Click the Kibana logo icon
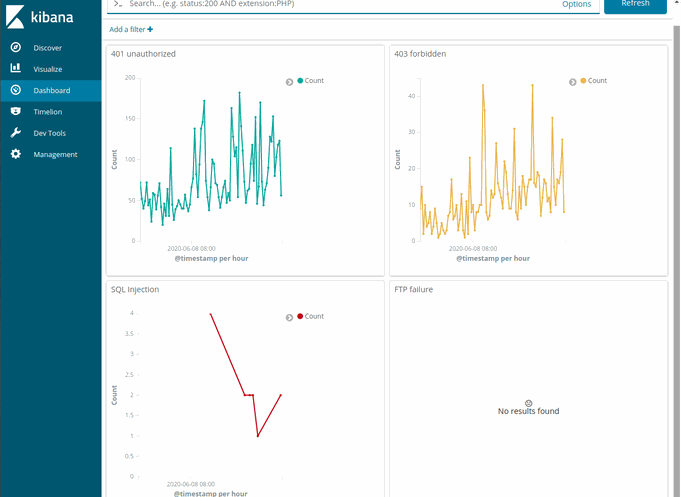681x497 pixels. point(15,17)
